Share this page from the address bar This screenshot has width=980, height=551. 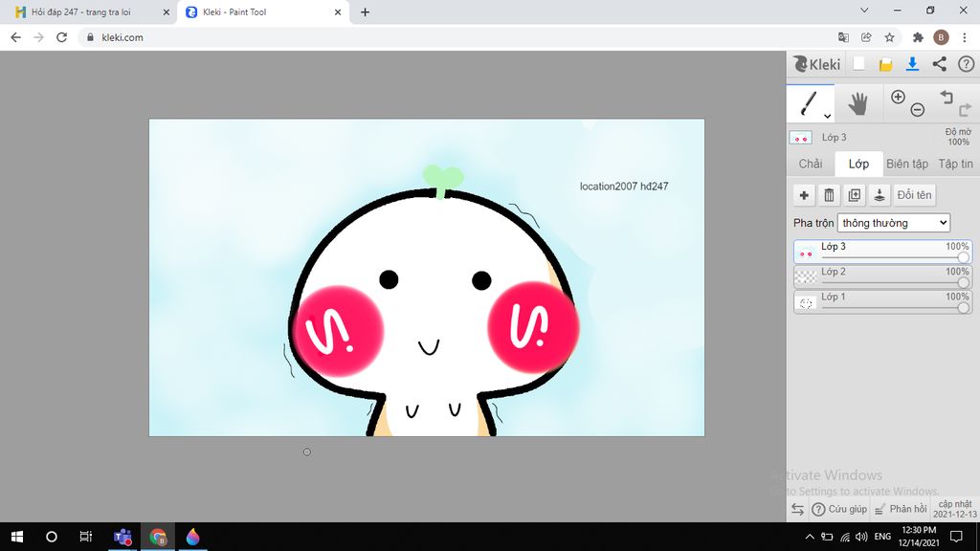866,37
